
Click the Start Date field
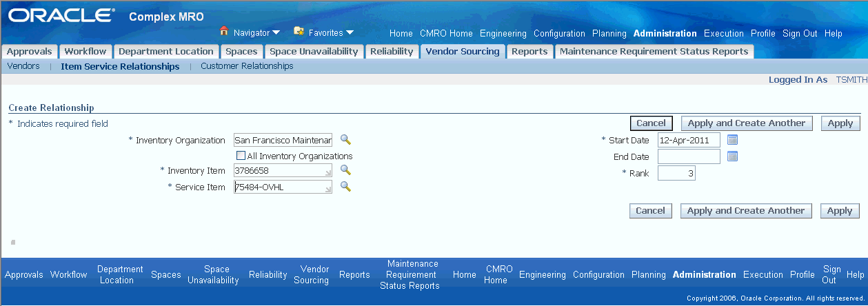click(689, 140)
